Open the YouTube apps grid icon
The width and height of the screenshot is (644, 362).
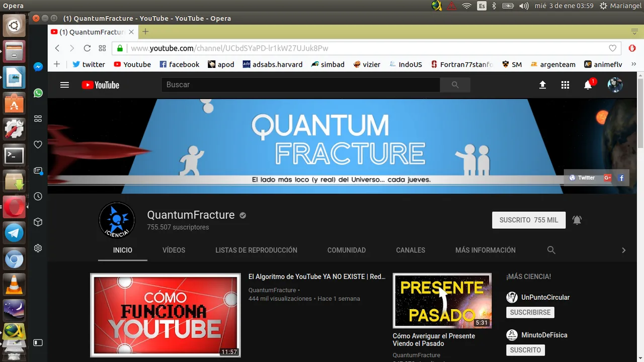pyautogui.click(x=565, y=85)
